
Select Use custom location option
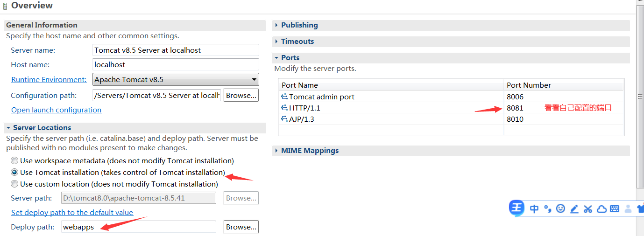pyautogui.click(x=15, y=184)
